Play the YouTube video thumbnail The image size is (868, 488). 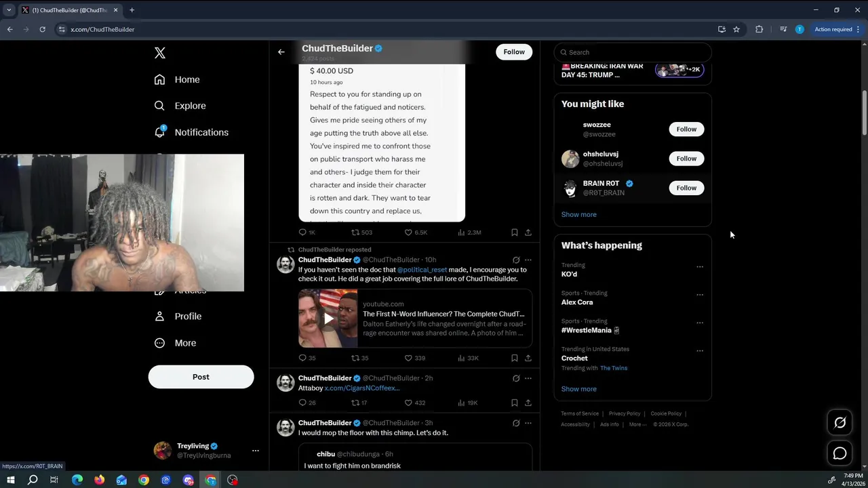pos(328,319)
